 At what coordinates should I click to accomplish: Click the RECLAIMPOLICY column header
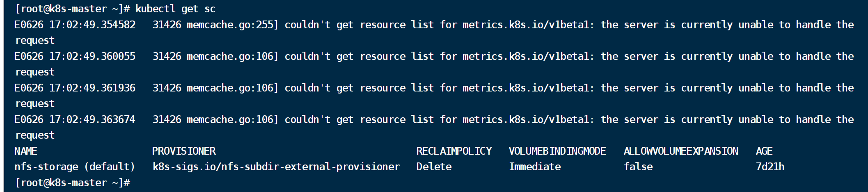[454, 151]
